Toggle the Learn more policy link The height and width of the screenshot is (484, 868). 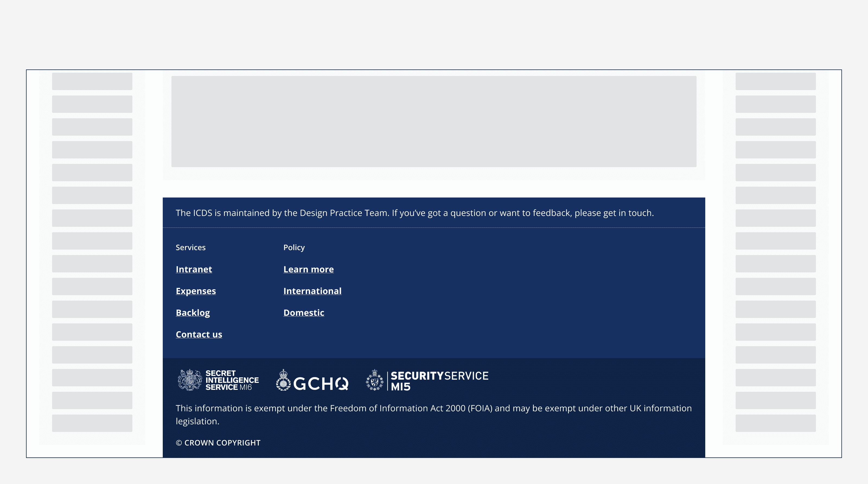pyautogui.click(x=309, y=269)
